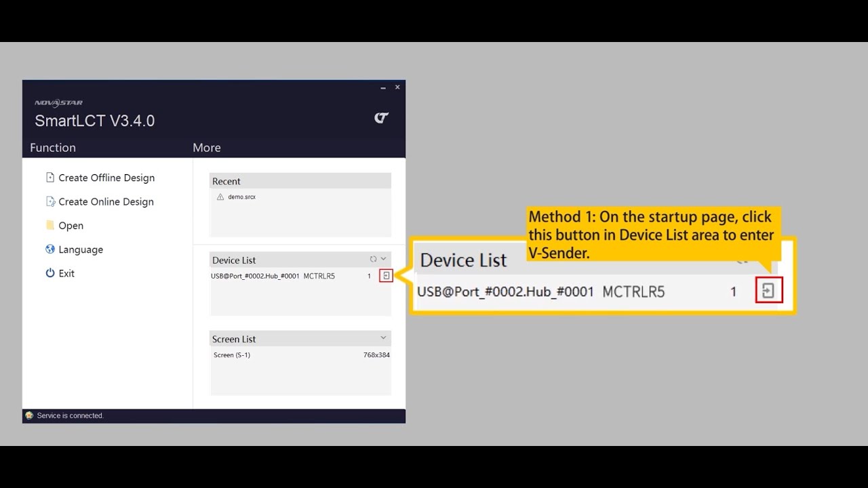The width and height of the screenshot is (868, 488).
Task: Click the power icon to Exit
Action: click(50, 273)
